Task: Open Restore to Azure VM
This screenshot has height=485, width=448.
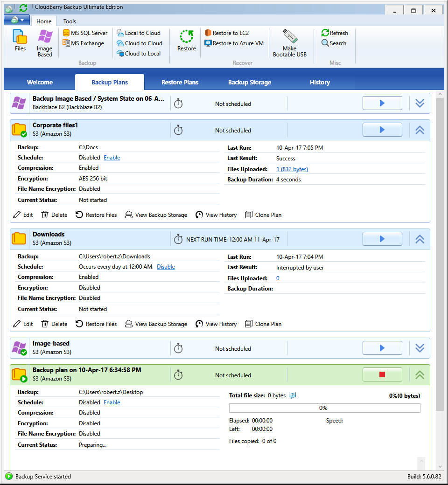Action: (234, 43)
